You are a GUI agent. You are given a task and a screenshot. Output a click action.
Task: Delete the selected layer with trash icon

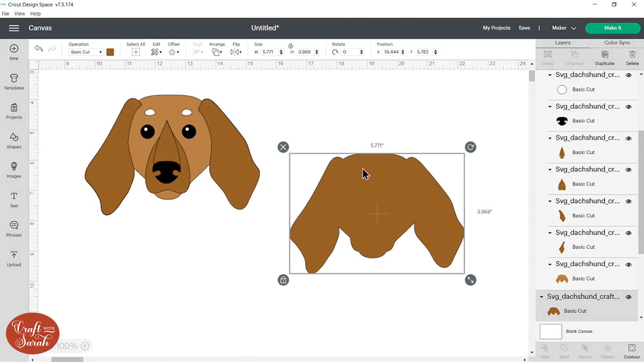pyautogui.click(x=632, y=57)
